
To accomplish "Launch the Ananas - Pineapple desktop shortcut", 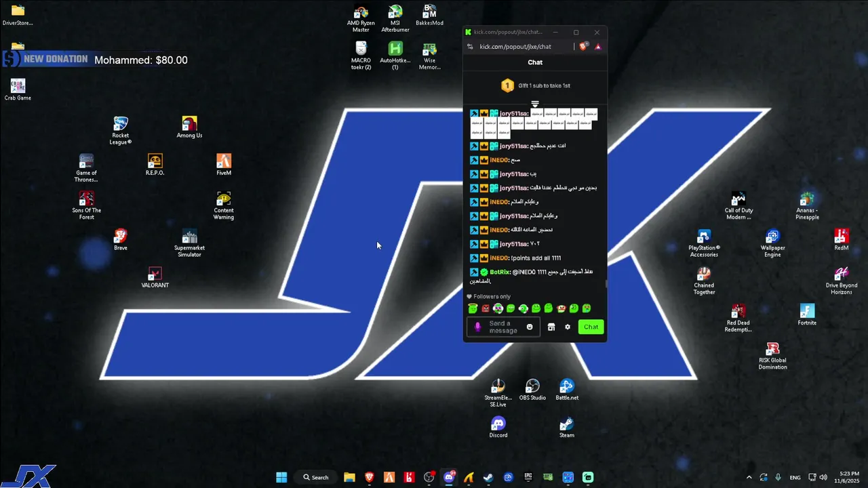I will pyautogui.click(x=807, y=205).
